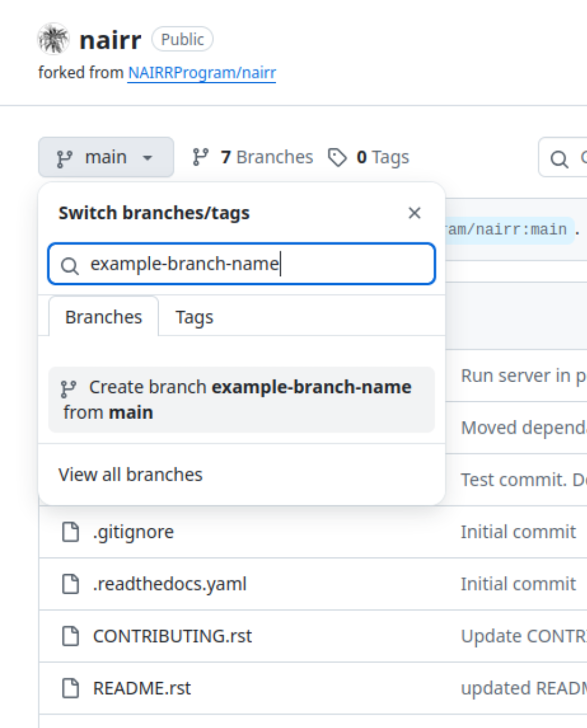Image resolution: width=587 pixels, height=728 pixels.
Task: Click the branch icon in Create branch row
Action: pos(69,389)
